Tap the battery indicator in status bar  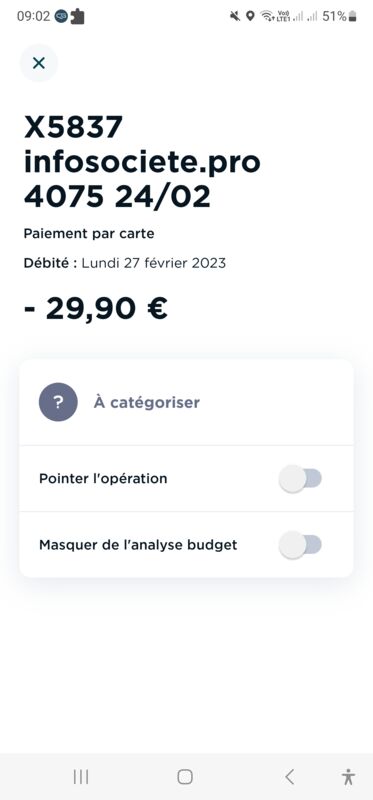[352, 16]
